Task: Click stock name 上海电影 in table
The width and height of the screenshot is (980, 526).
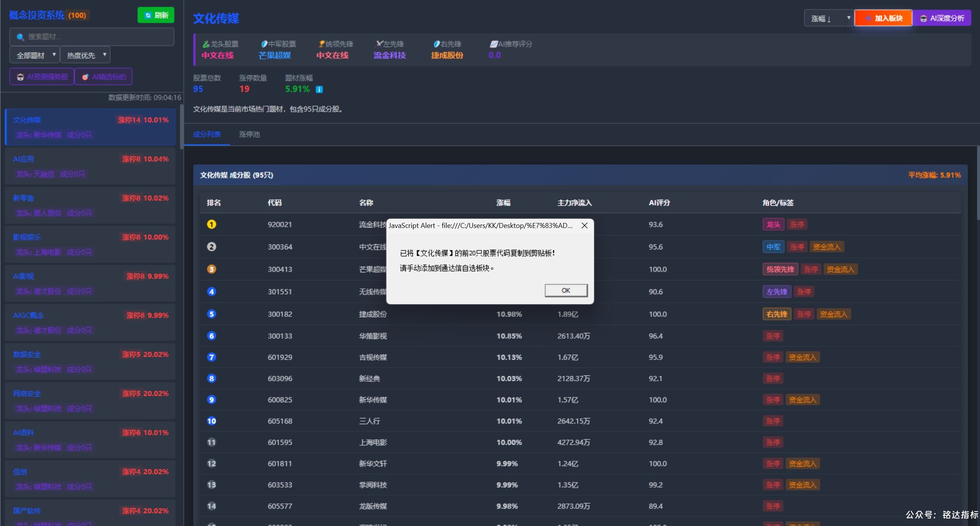Action: point(373,442)
